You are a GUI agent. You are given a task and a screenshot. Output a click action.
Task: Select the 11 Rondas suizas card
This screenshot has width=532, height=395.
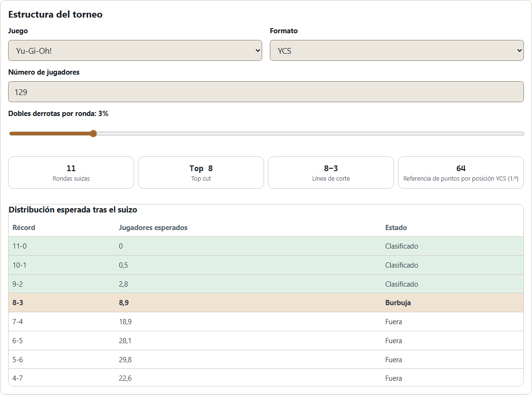pyautogui.click(x=71, y=173)
